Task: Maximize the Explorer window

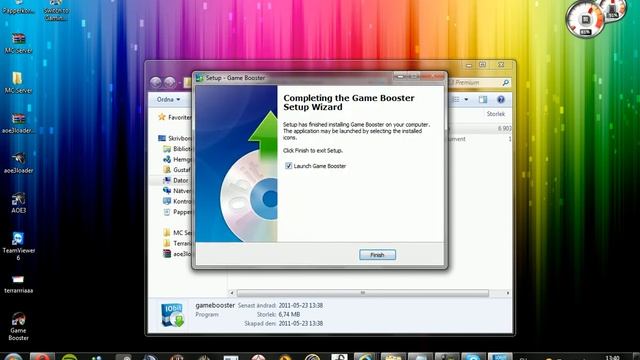Action: click(483, 65)
